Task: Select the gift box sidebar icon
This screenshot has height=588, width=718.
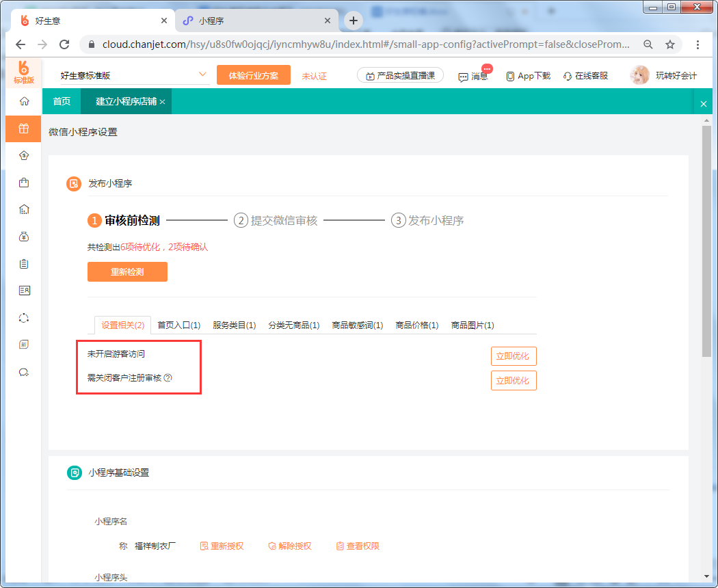Action: point(24,129)
